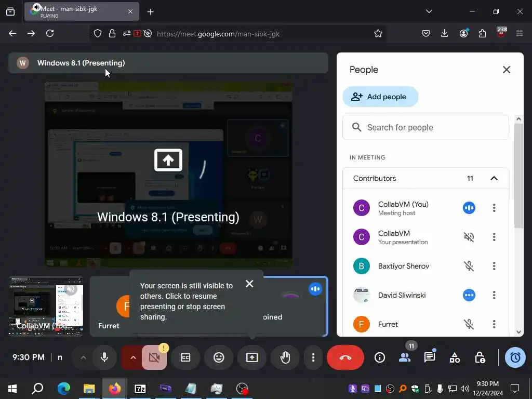The height and width of the screenshot is (399, 532).
Task: Open site security padlock info
Action: click(x=112, y=33)
